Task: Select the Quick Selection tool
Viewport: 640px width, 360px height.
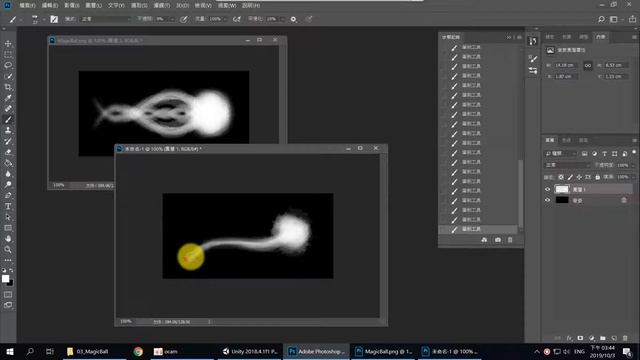Action: [x=8, y=76]
